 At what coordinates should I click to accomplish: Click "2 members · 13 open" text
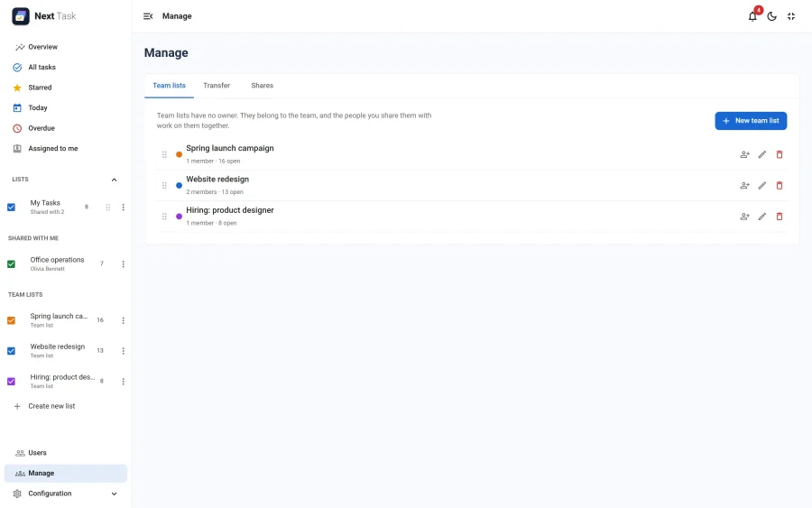(x=215, y=192)
